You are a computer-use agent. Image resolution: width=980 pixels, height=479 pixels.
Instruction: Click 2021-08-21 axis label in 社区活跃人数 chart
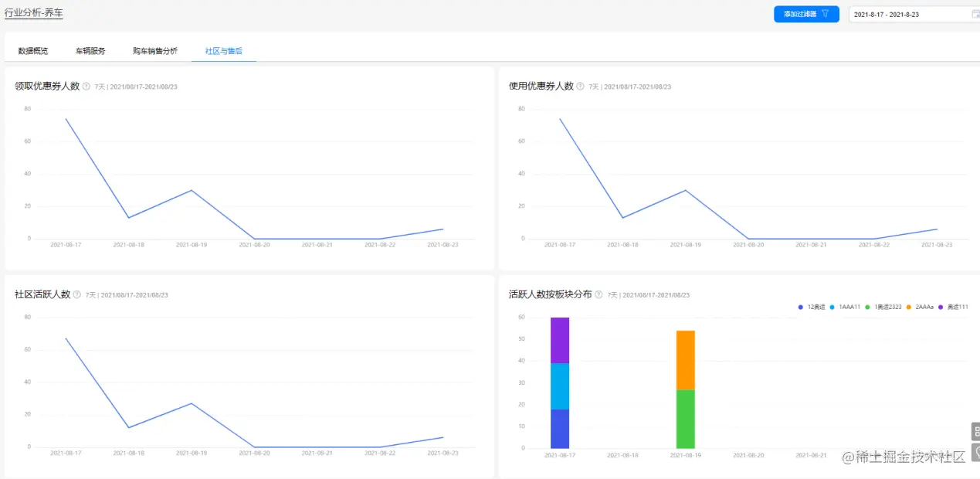(x=317, y=454)
